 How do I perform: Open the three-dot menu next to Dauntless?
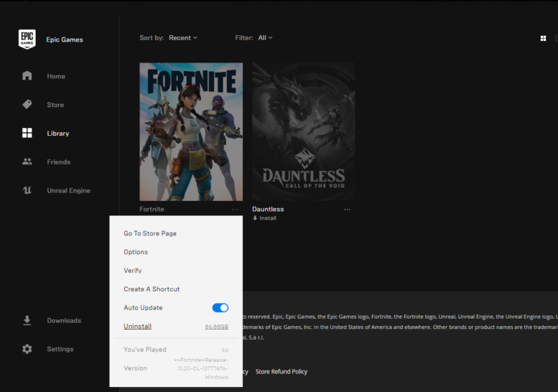(348, 209)
